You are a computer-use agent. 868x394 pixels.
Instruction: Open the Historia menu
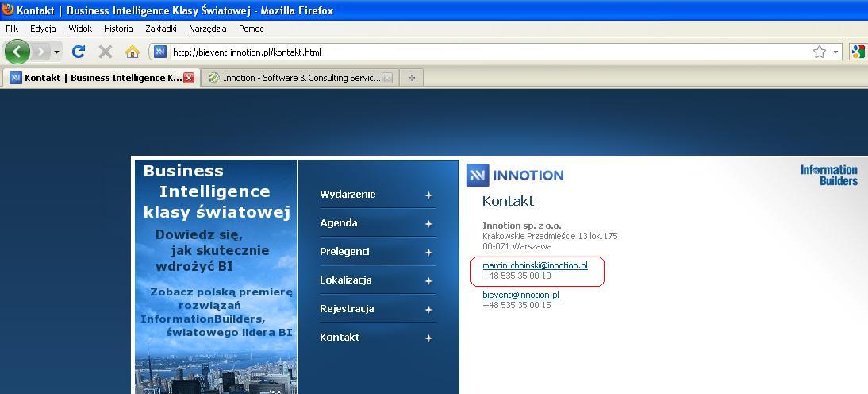[x=118, y=29]
